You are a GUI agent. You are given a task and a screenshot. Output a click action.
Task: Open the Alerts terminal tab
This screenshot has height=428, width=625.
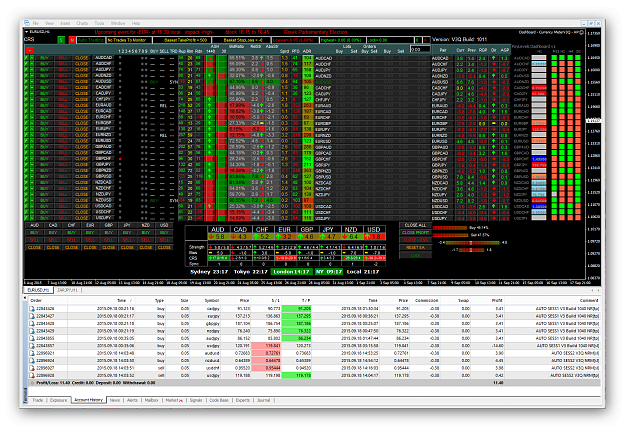coord(132,400)
